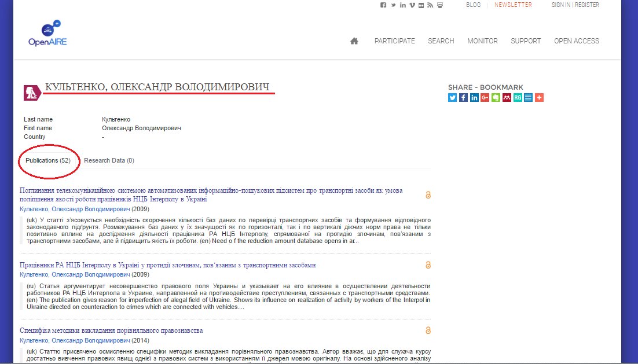Open the MONITOR section
This screenshot has width=638, height=364.
pyautogui.click(x=482, y=41)
